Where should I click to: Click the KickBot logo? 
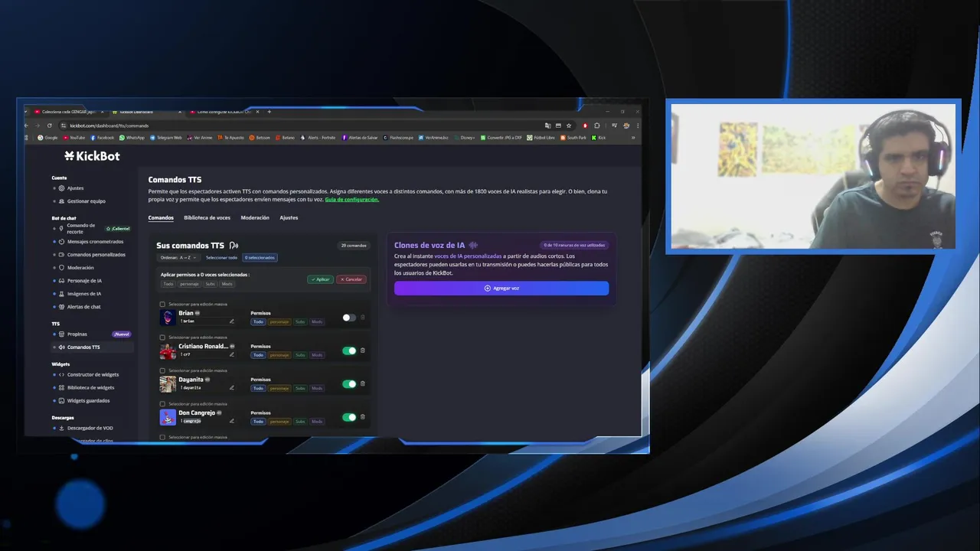pos(92,156)
